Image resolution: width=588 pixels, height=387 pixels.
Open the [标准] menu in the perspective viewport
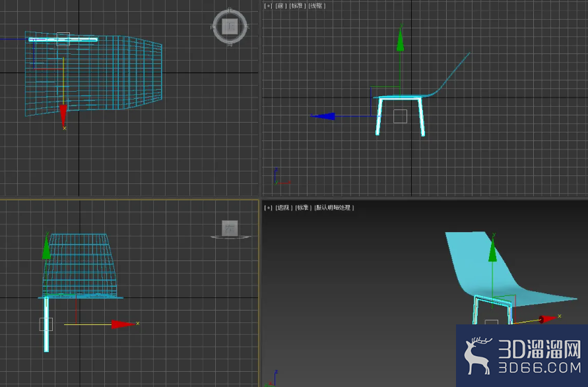(x=304, y=208)
